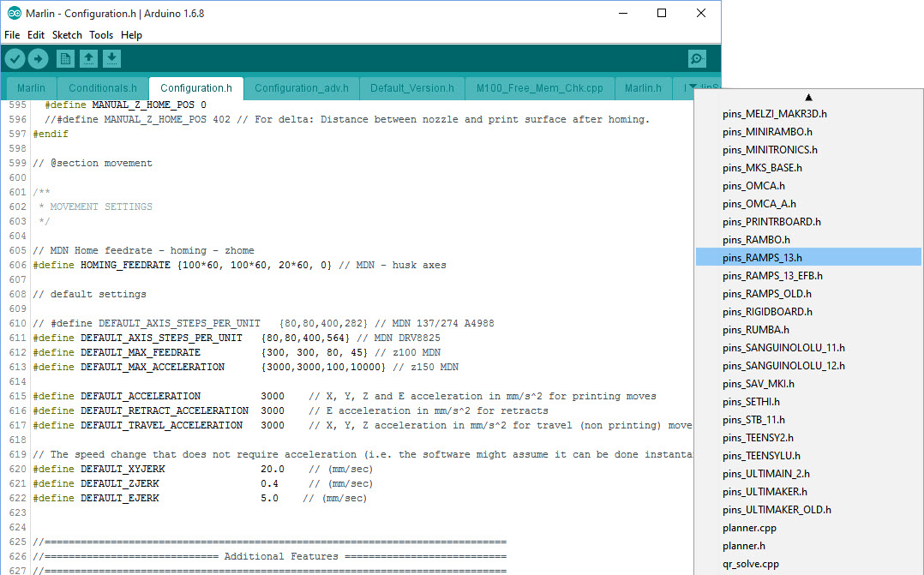Click the 'Additional Features' comment header
Viewport: 924px width, 575px height.
(x=280, y=556)
